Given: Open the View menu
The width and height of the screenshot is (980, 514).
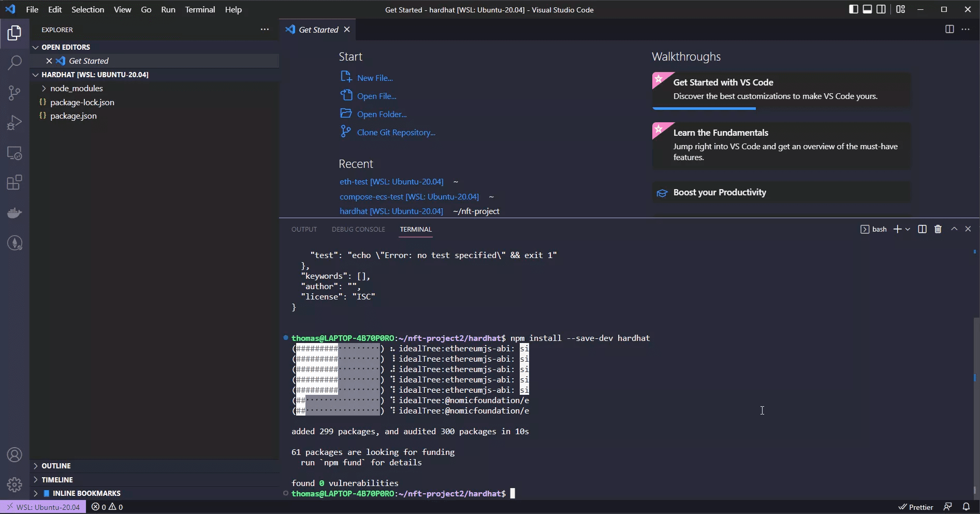Looking at the screenshot, I should click(123, 9).
